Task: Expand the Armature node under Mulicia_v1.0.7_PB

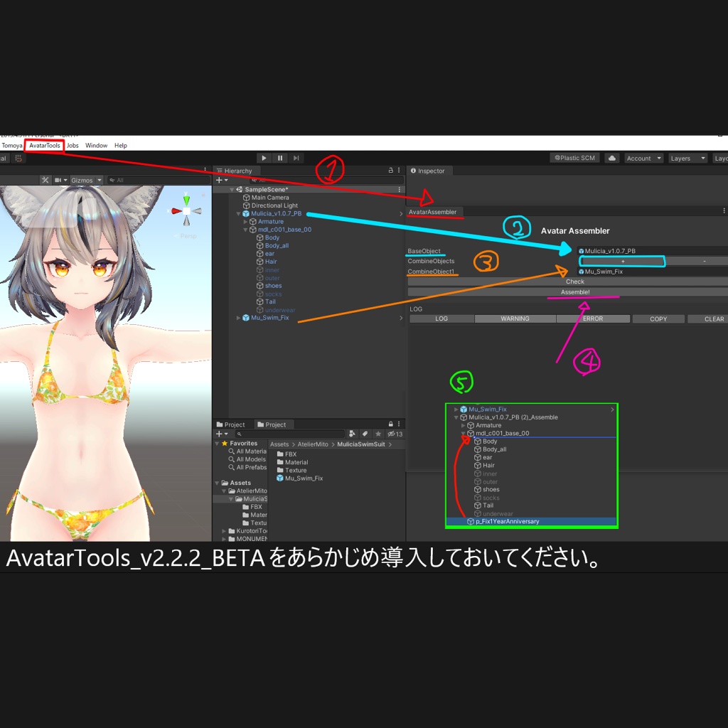Action: [x=245, y=222]
